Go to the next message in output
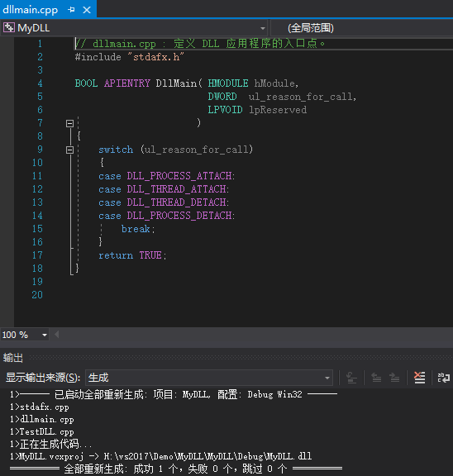Viewport: 453px width, 476px height. point(394,378)
